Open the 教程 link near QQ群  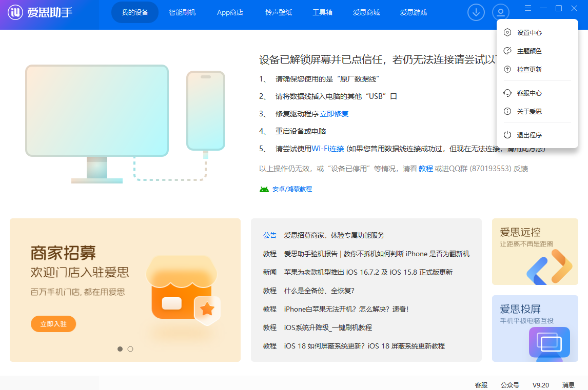pyautogui.click(x=426, y=169)
